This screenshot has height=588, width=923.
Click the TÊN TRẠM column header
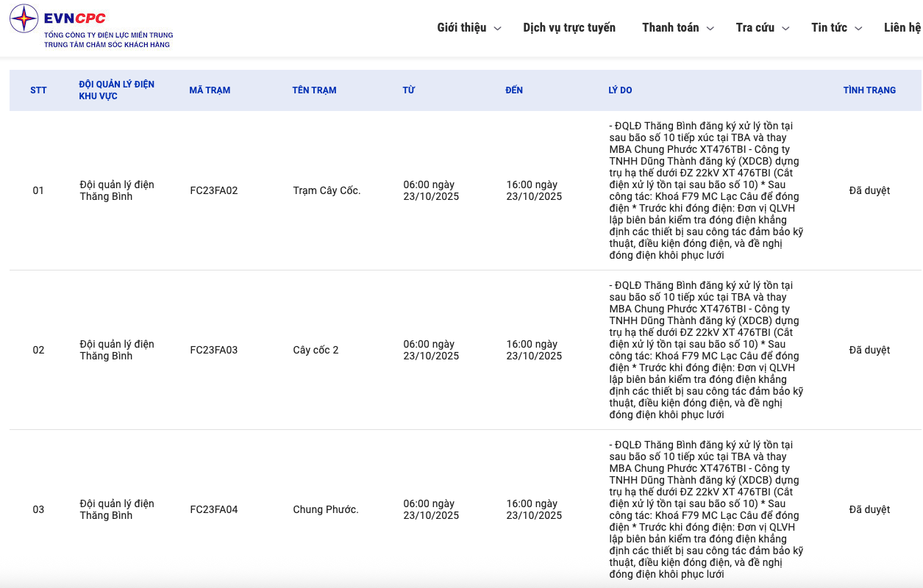point(314,90)
